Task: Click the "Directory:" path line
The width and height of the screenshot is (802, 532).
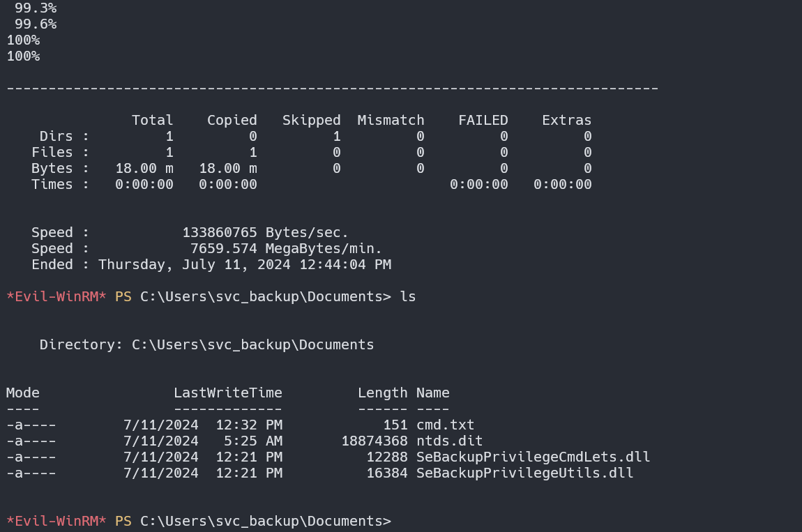Action: point(206,344)
